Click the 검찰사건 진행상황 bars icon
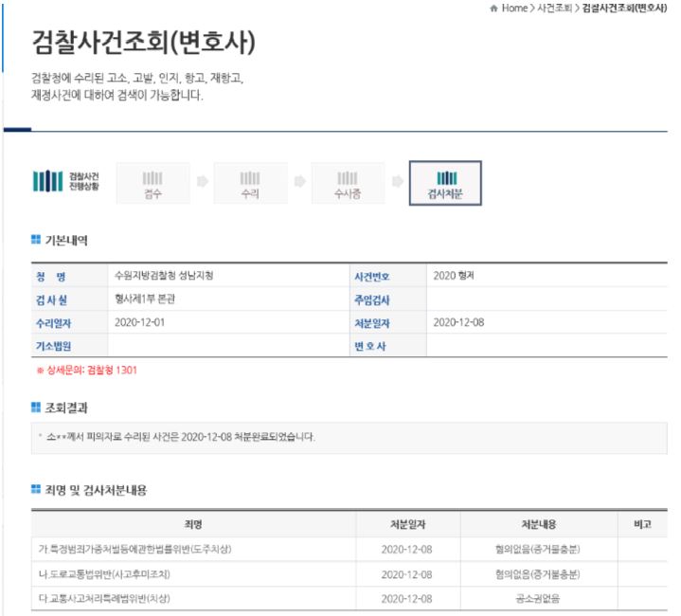Screen dimensions: 681x616 [47, 181]
